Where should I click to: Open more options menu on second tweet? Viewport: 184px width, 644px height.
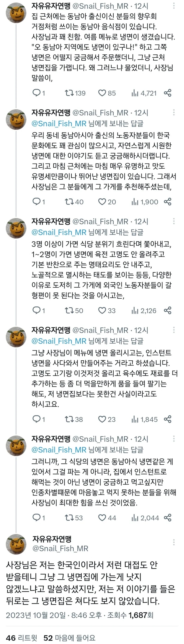pyautogui.click(x=174, y=113)
